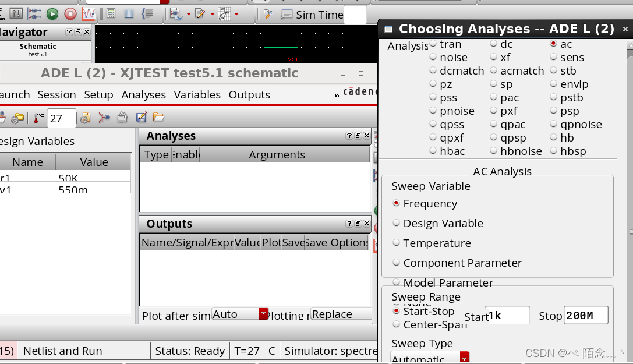The image size is (633, 364).
Task: Click the red probe outputs-setup icon
Action: [104, 118]
